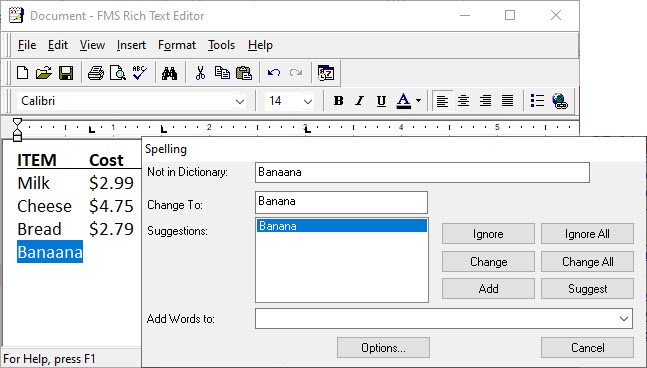
Task: Open the View menu
Action: [92, 45]
